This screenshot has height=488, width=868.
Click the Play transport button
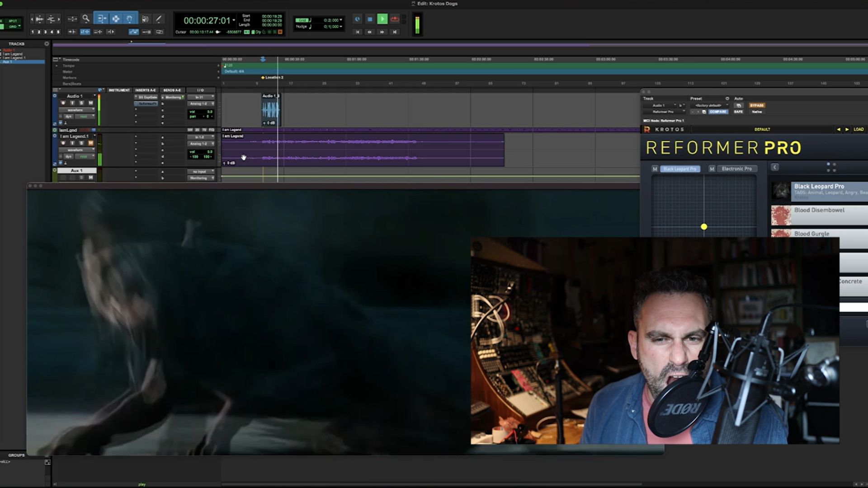coord(382,19)
